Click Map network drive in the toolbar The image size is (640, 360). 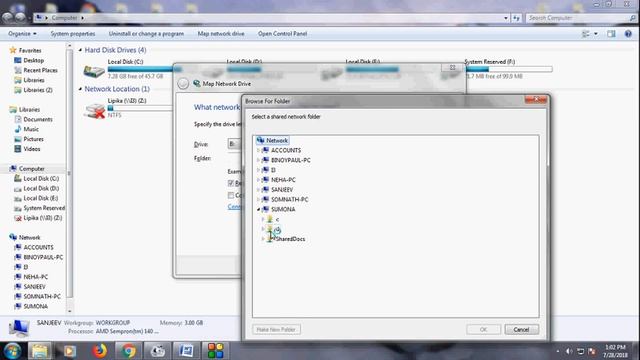click(x=221, y=34)
